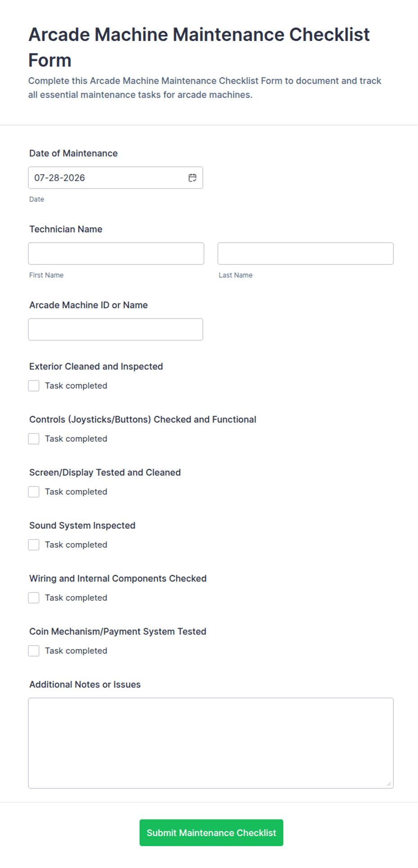Screen dimensions: 418x868
Task: Click inside Additional Notes or Issues textarea
Action: coord(211,743)
